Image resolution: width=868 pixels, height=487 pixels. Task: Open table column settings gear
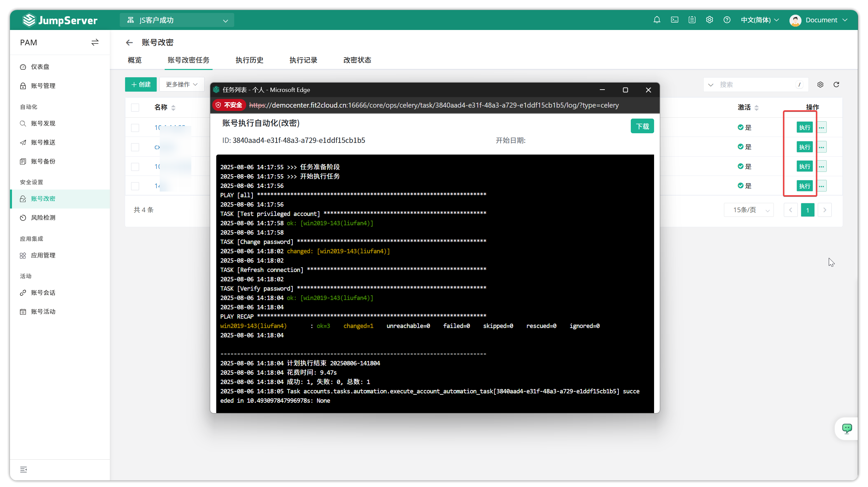tap(820, 84)
